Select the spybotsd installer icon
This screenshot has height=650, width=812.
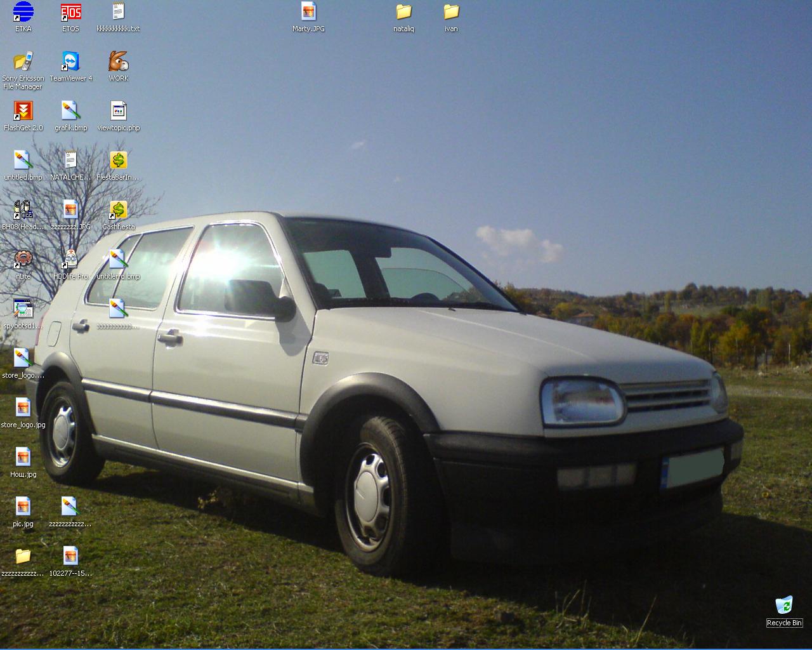pos(23,309)
